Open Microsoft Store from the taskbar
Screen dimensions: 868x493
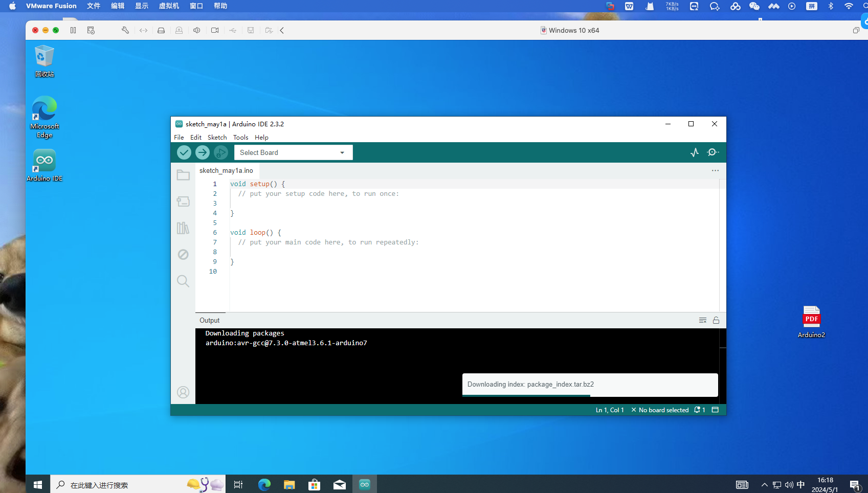coord(314,485)
